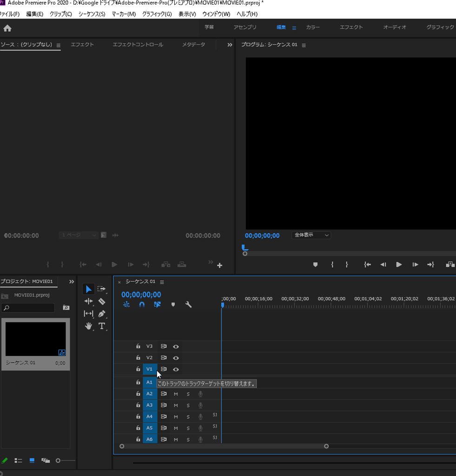Open the シーケンス(S) menu
456x476 pixels.
[x=92, y=14]
